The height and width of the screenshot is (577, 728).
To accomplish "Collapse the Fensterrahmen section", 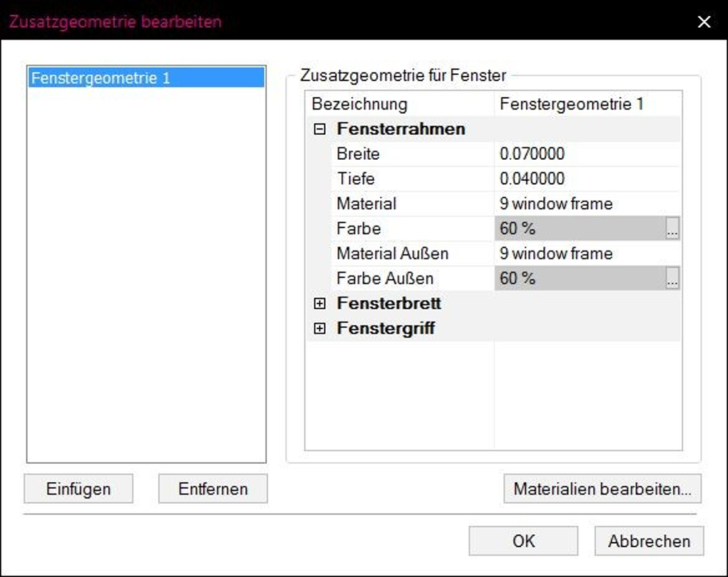I will [x=320, y=129].
